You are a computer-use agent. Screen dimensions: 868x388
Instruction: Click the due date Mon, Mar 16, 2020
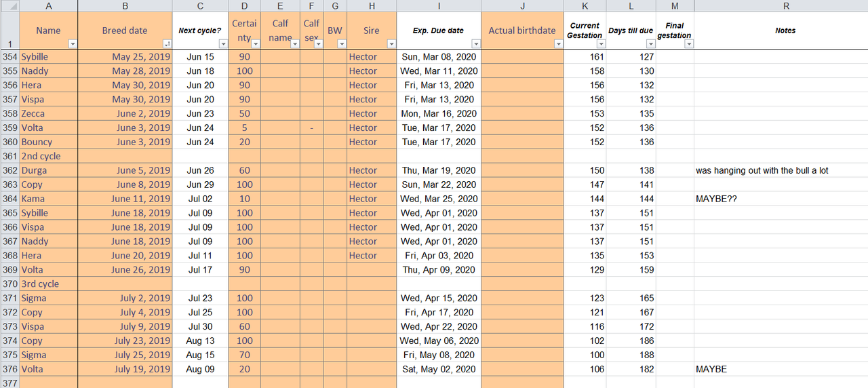pos(439,113)
